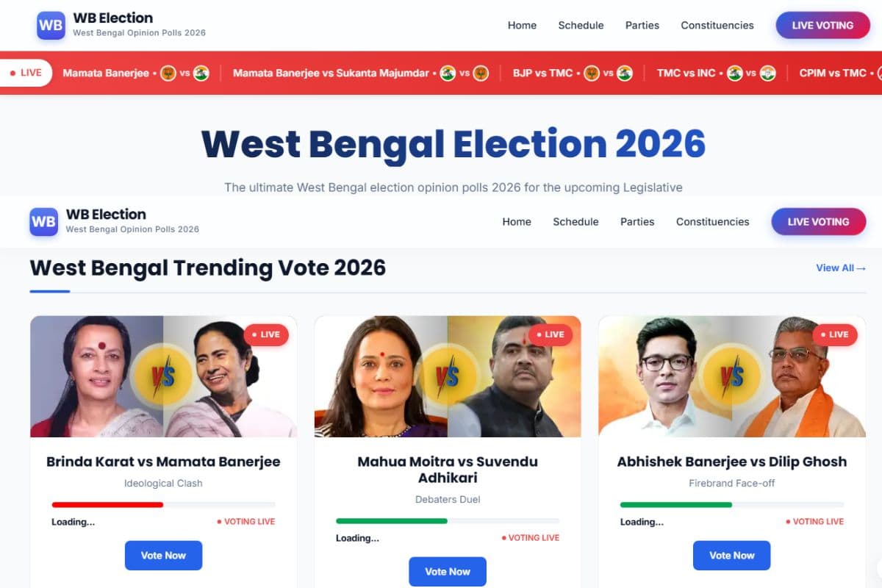Click the green progress bar under Abhishek Banerjee poll
882x588 pixels.
[x=675, y=504]
